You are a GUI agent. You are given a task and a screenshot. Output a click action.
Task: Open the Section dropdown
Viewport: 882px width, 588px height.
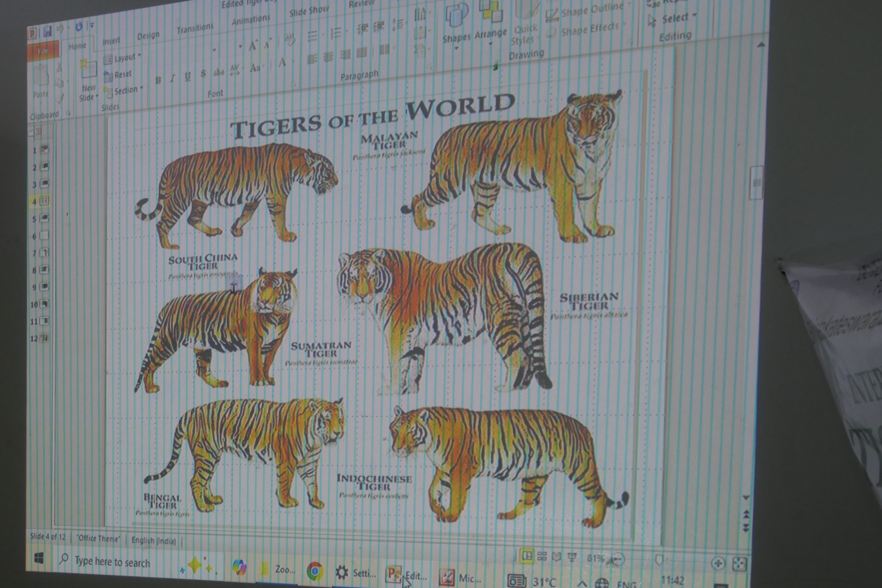[x=124, y=91]
